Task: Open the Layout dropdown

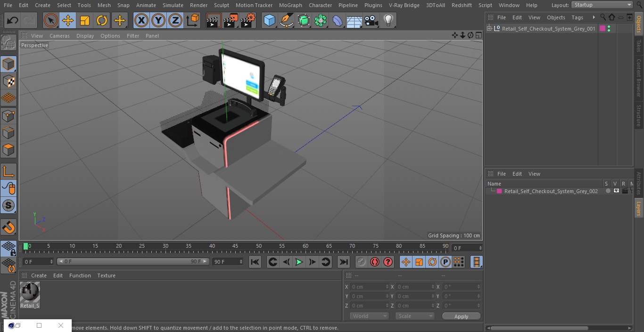Action: (x=602, y=5)
